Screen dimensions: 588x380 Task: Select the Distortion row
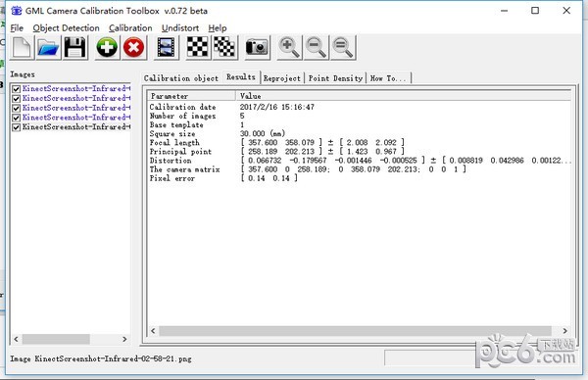coord(360,161)
